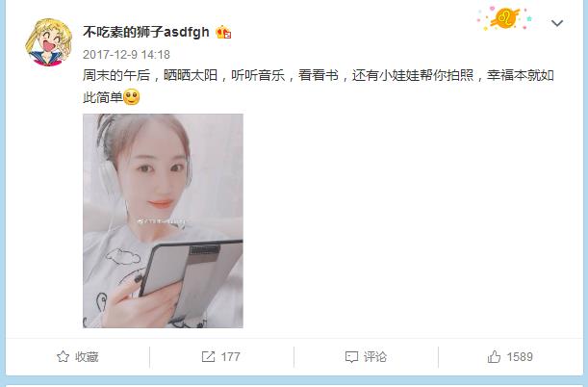
Task: Click the repost arrow icon
Action: coord(208,356)
